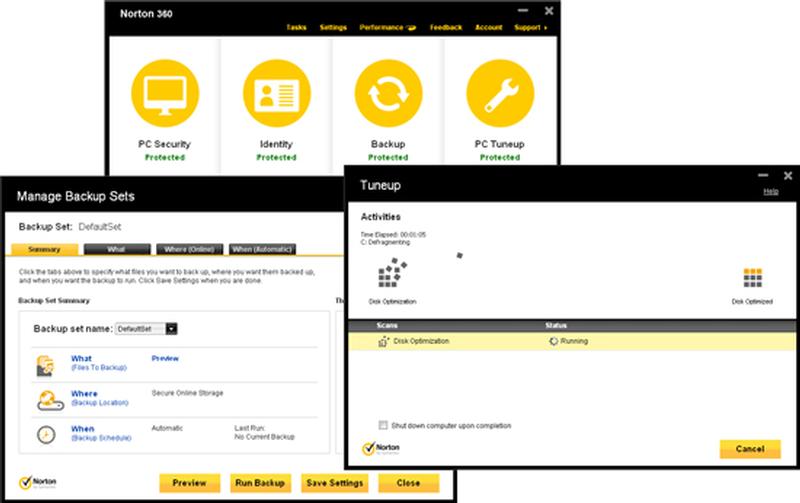Open the Backup set name dropdown
Screen dimensions: 800x503
click(171, 329)
